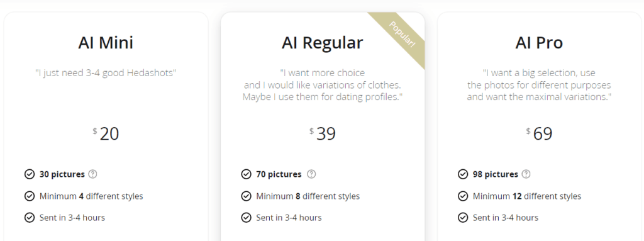Image resolution: width=644 pixels, height=241 pixels.
Task: Click checkmark beside Minimum 12 different styles
Action: (x=463, y=196)
